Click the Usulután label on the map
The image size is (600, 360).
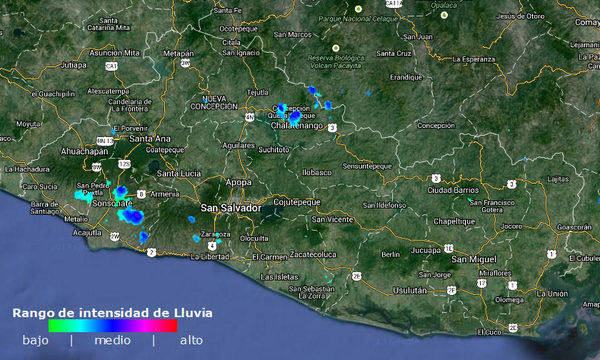pyautogui.click(x=409, y=290)
